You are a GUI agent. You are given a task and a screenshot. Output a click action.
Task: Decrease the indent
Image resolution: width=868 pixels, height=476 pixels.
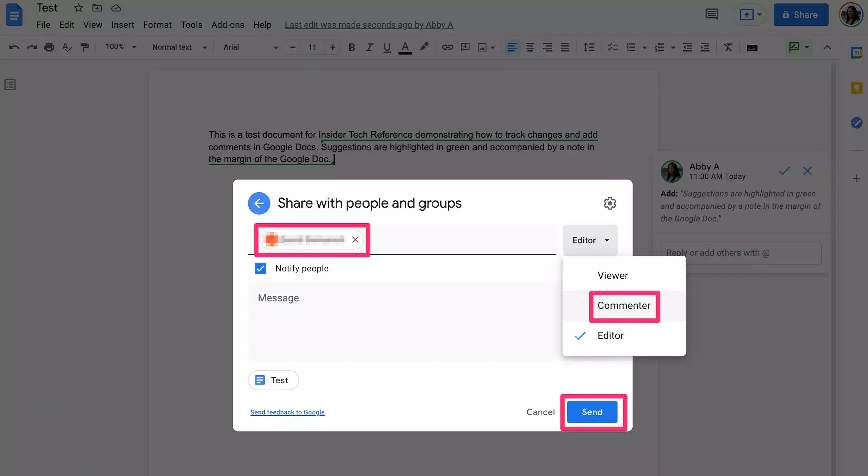pos(687,47)
